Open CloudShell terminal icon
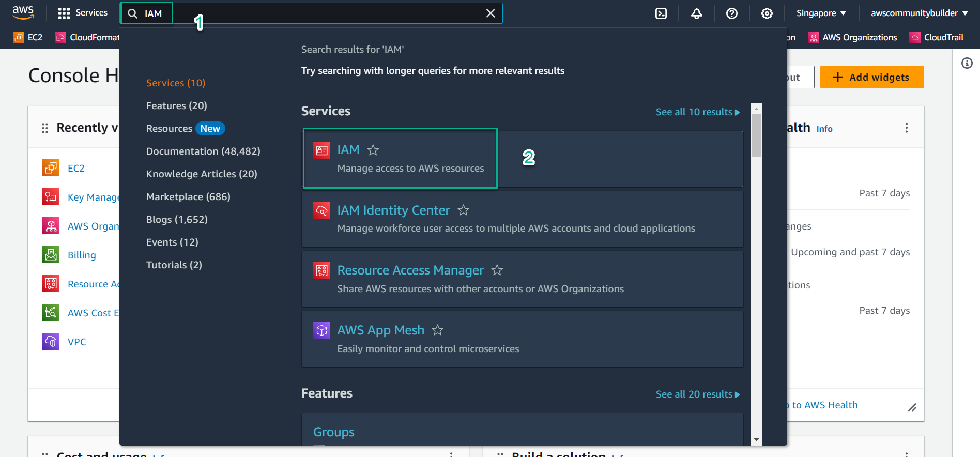The width and height of the screenshot is (980, 457). [661, 13]
